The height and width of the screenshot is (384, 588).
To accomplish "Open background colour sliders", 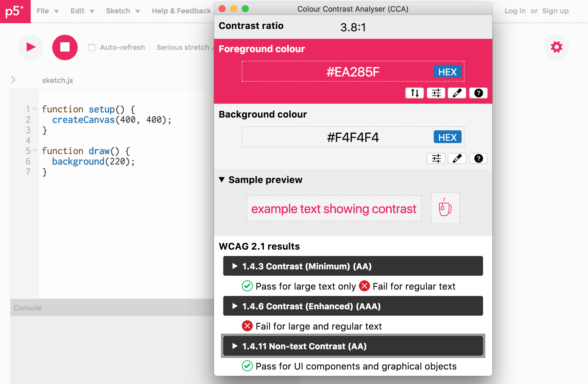I will coord(436,159).
